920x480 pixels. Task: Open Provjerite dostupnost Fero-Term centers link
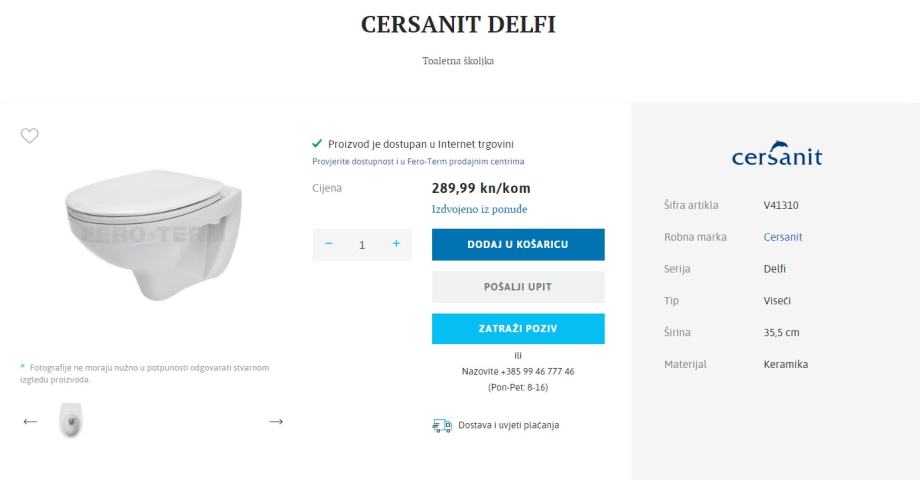pyautogui.click(x=418, y=161)
